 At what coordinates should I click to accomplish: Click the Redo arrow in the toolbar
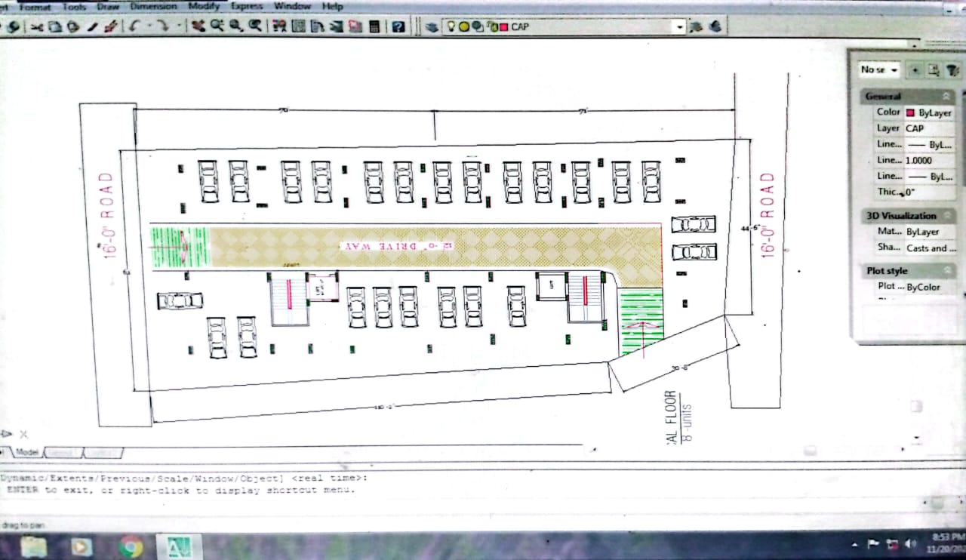click(x=161, y=26)
